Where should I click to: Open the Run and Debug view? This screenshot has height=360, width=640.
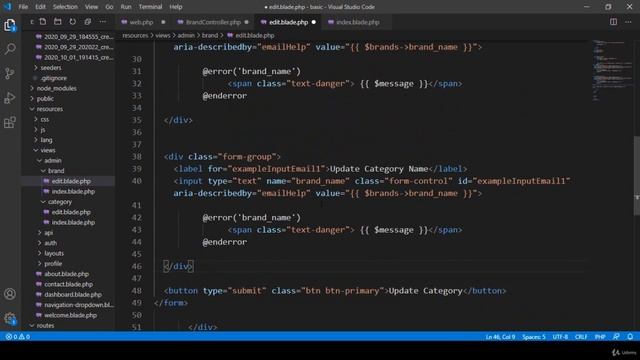tap(10, 98)
